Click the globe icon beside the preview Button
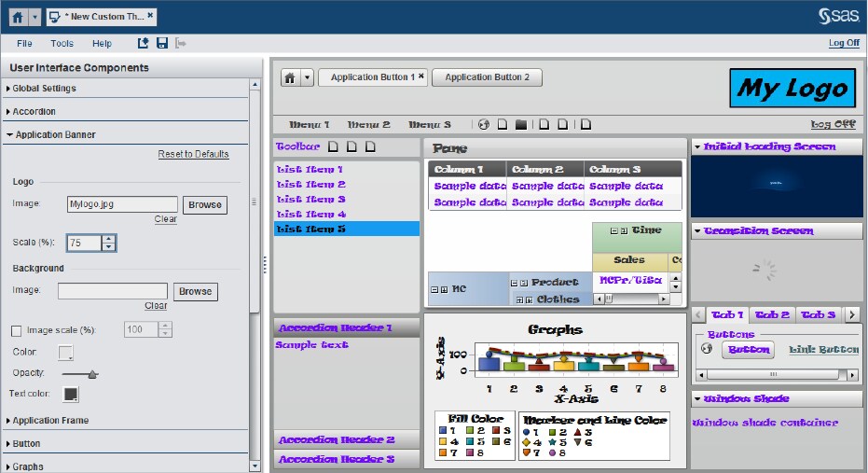This screenshot has height=473, width=868. click(x=706, y=350)
